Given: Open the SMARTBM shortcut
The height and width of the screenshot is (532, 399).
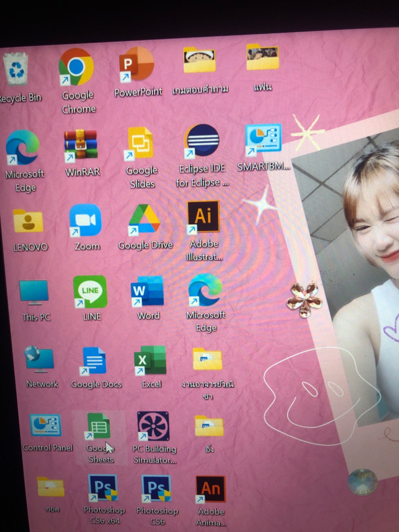Looking at the screenshot, I should 263,139.
